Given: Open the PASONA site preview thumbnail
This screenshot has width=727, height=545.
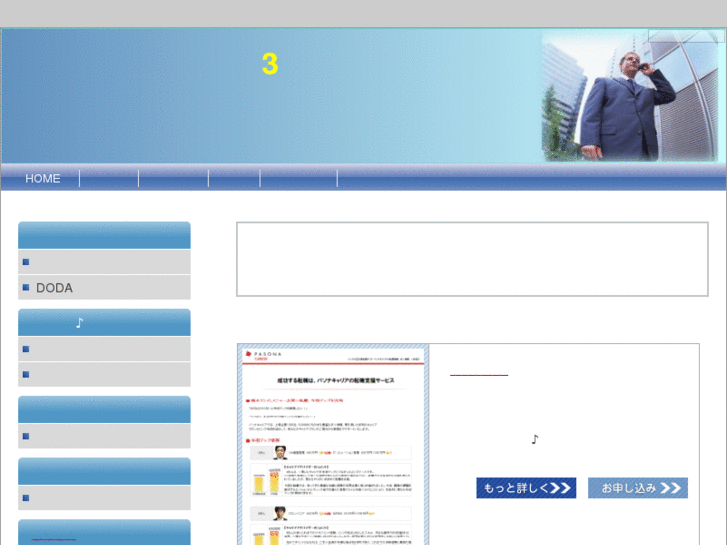Looking at the screenshot, I should (x=333, y=444).
